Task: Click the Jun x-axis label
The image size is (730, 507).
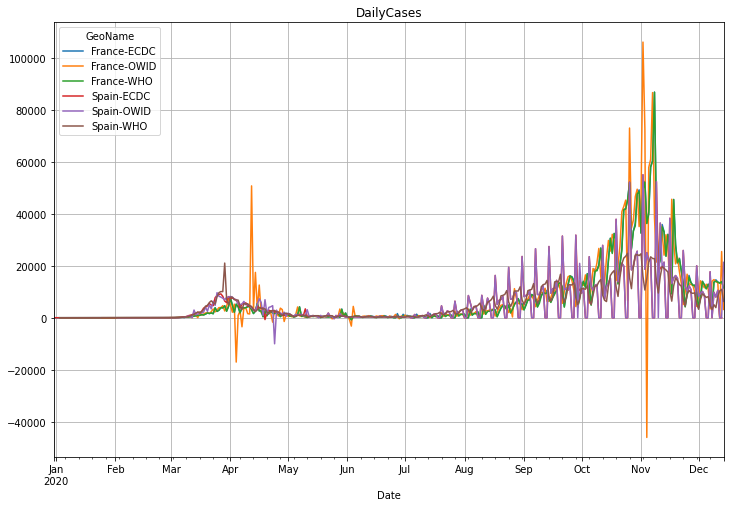Action: pyautogui.click(x=347, y=469)
